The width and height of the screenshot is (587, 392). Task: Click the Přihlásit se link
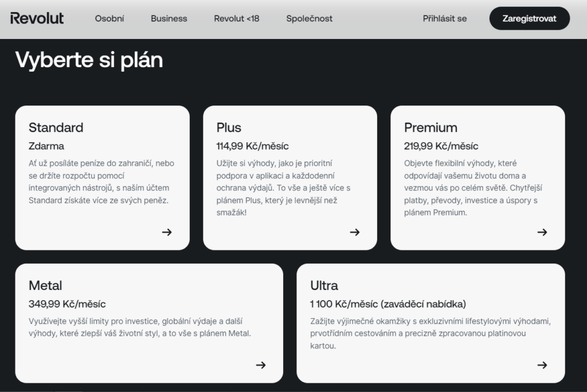[x=445, y=18]
